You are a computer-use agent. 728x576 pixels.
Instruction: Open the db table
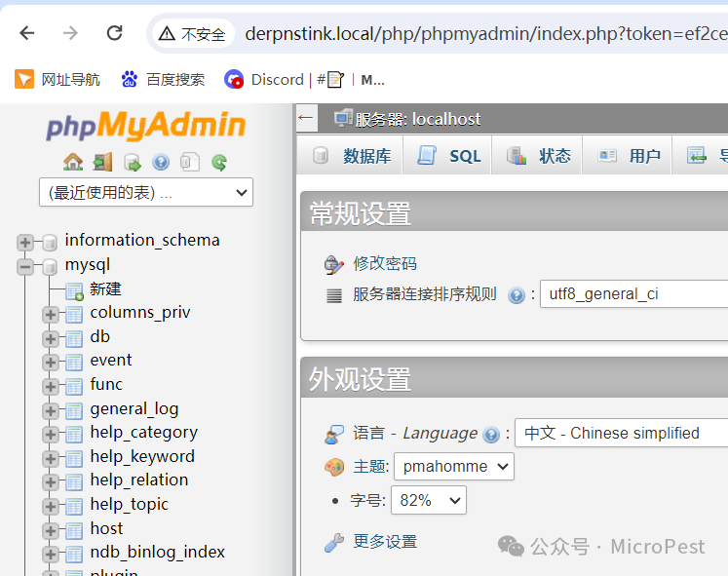[x=99, y=336]
